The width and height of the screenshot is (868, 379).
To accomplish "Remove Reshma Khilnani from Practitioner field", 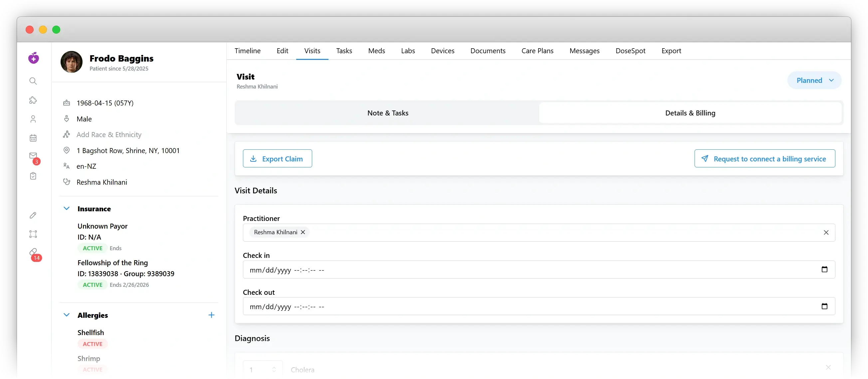I will 303,232.
